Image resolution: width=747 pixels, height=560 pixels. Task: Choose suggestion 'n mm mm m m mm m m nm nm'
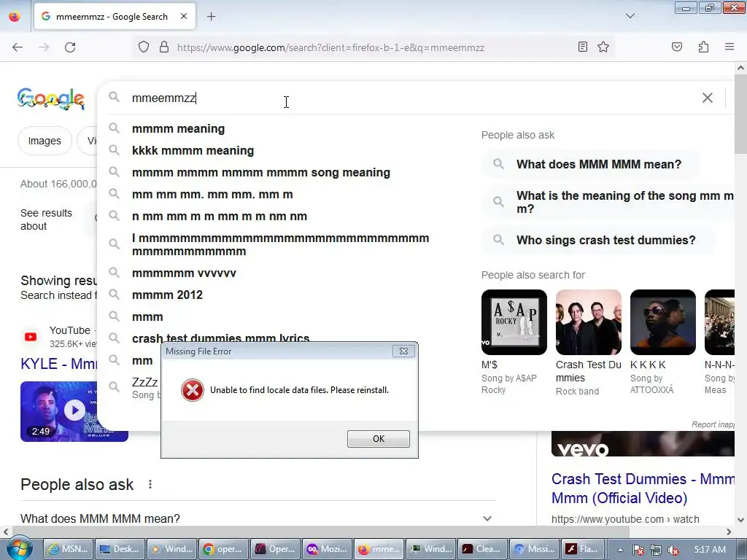219,216
